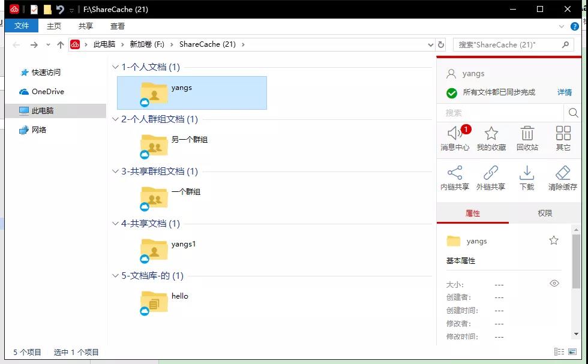588x364 pixels.
Task: Open the 消息中心 message center icon
Action: (x=455, y=137)
